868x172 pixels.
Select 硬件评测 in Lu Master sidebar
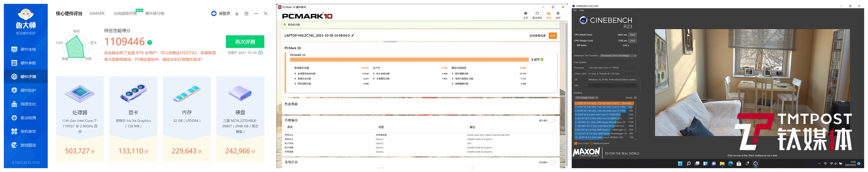(x=26, y=77)
